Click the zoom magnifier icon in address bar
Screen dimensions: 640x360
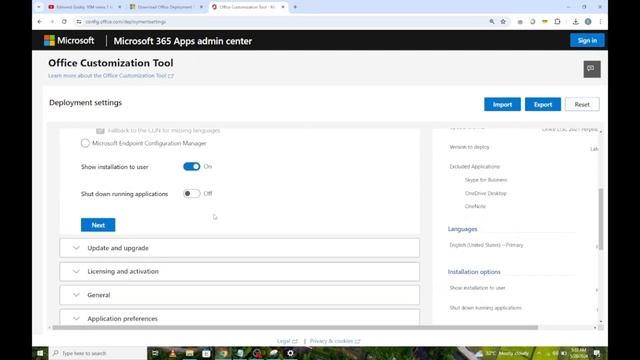pyautogui.click(x=492, y=22)
